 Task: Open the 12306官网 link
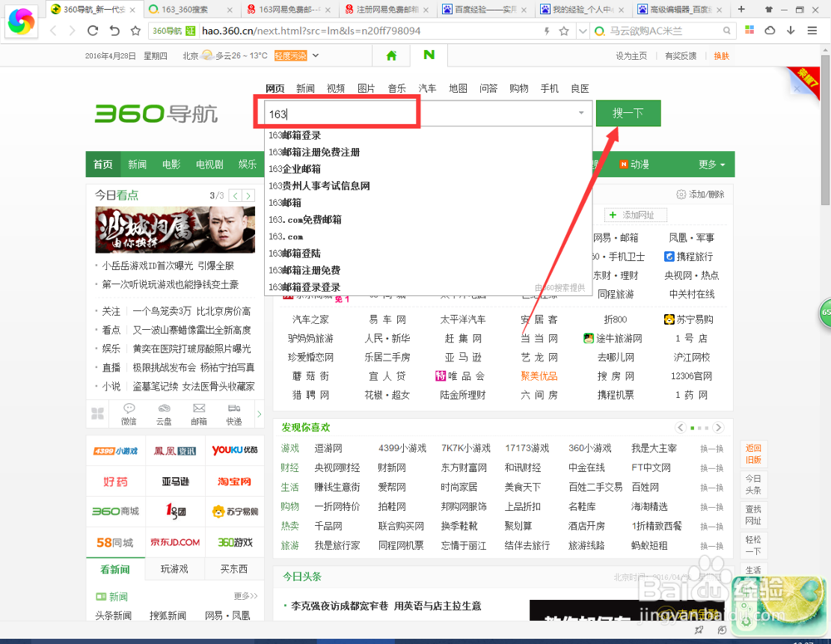pos(691,376)
